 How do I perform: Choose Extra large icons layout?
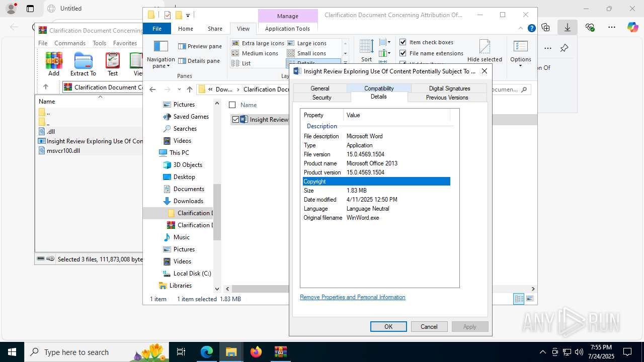[258, 43]
